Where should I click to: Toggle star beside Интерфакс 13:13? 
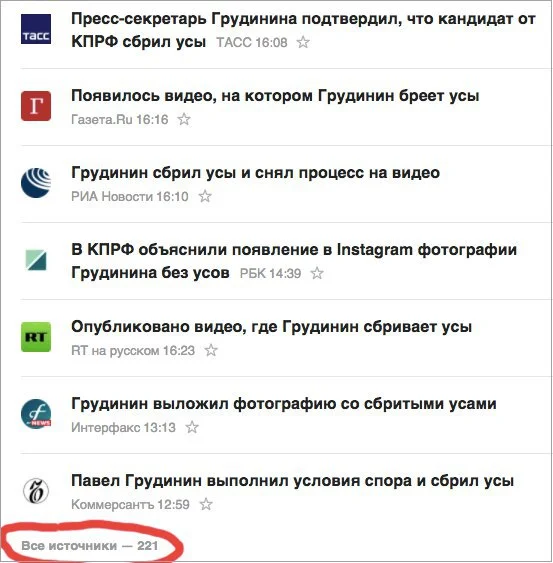coord(192,427)
